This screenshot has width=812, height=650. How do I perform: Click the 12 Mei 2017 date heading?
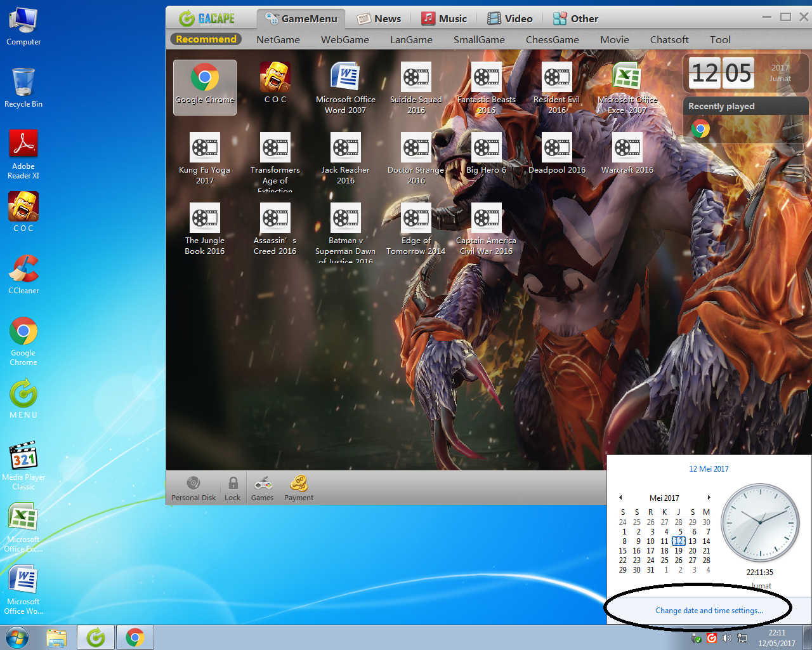(x=709, y=469)
